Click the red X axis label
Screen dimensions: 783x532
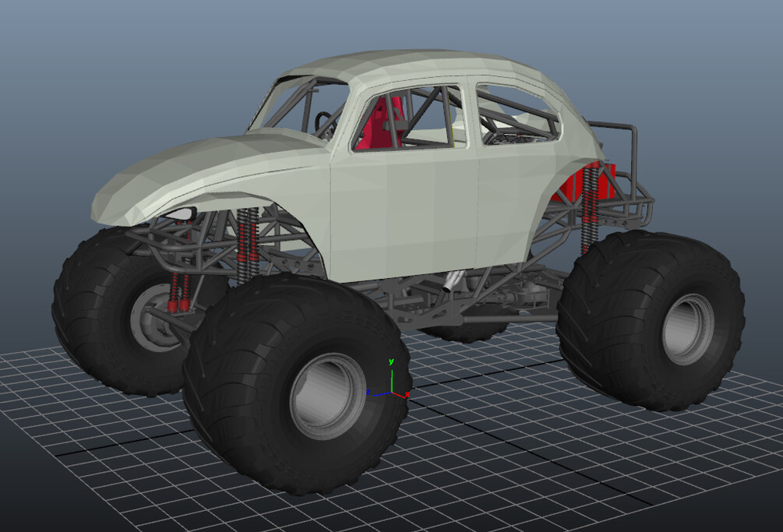407,395
